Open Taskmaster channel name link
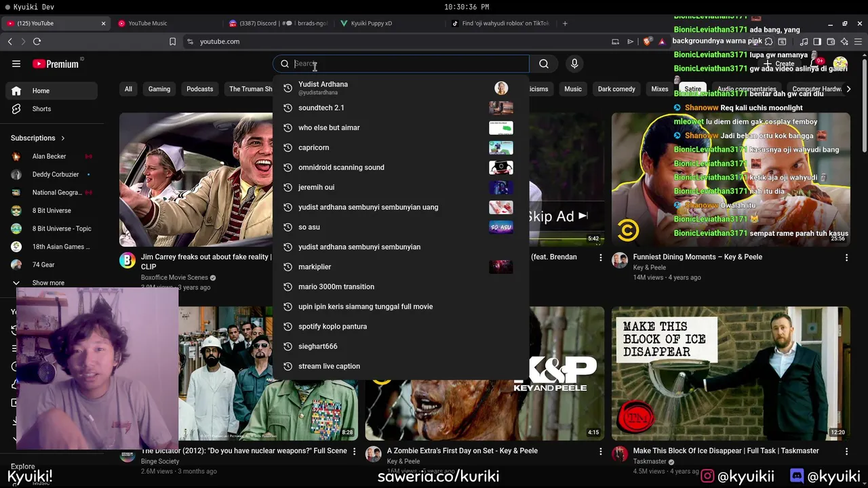The height and width of the screenshot is (488, 868). [650, 462]
